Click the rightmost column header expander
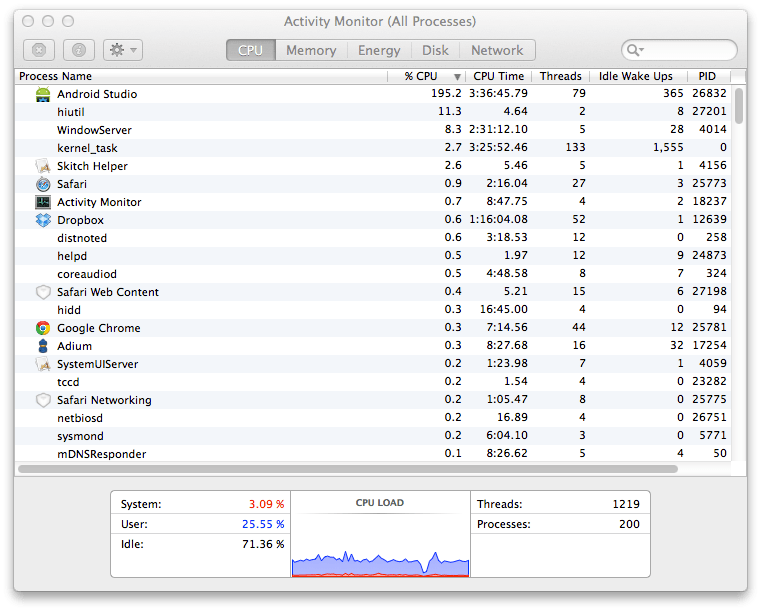Image resolution: width=761 pixels, height=611 pixels. coord(737,76)
